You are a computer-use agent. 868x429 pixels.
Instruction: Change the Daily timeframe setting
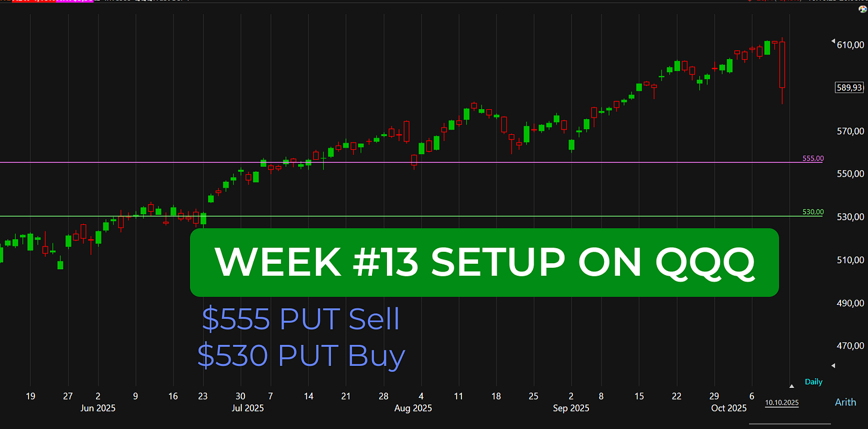click(813, 382)
